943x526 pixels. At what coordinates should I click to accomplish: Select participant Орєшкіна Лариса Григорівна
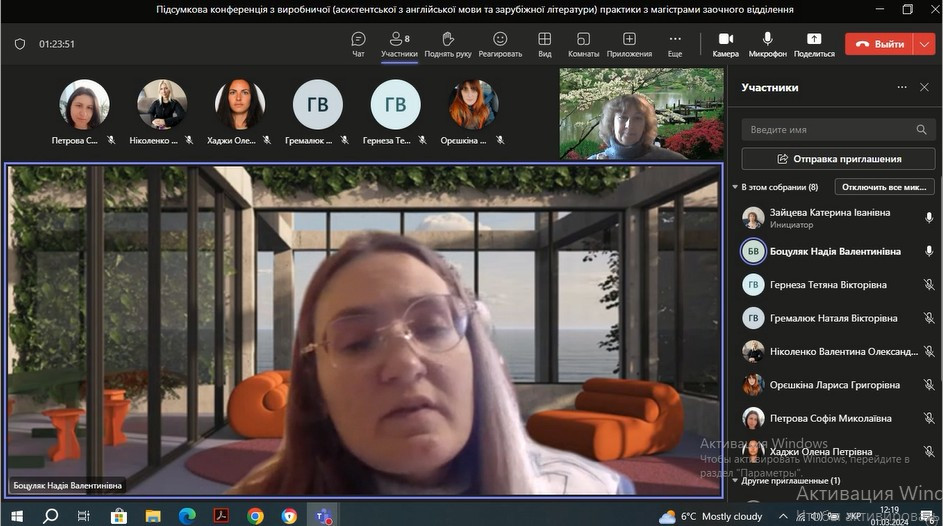[x=837, y=385]
